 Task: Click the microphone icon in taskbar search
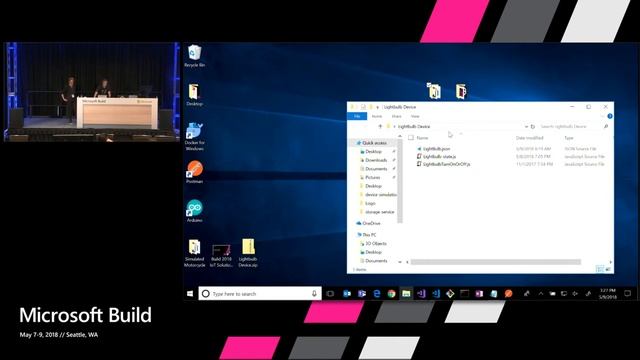tap(314, 293)
